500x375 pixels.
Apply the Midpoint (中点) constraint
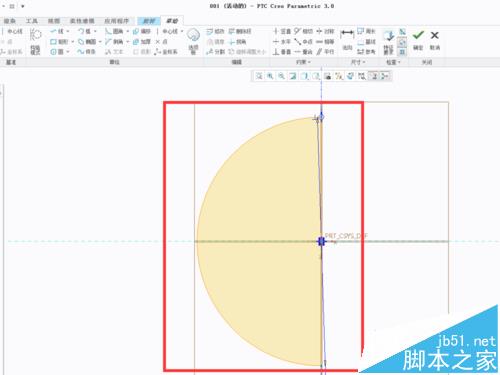click(303, 42)
